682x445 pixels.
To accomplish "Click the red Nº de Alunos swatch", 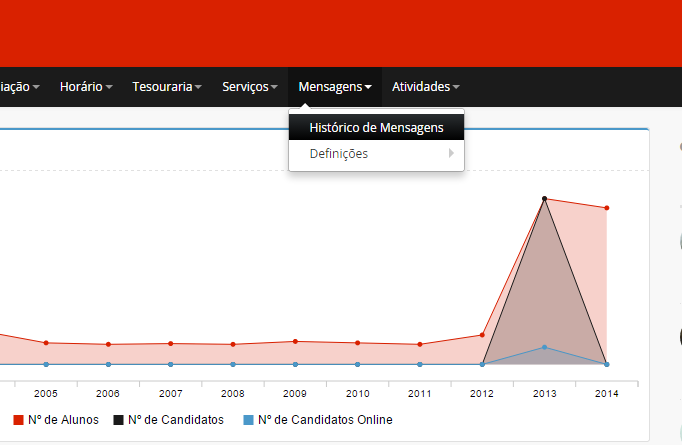I will tap(18, 420).
